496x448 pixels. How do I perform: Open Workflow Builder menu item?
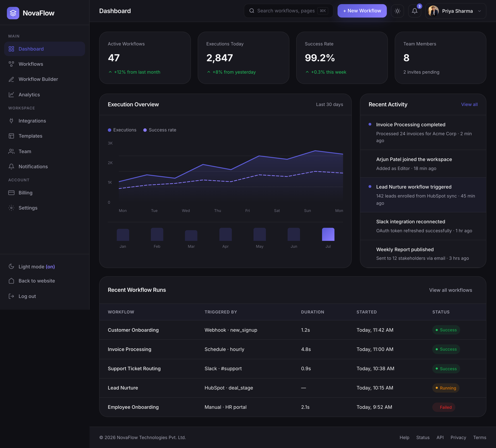45,79
